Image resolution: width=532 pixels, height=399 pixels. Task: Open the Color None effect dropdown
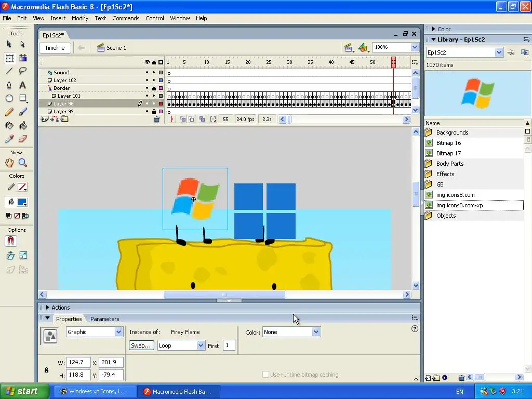point(316,332)
